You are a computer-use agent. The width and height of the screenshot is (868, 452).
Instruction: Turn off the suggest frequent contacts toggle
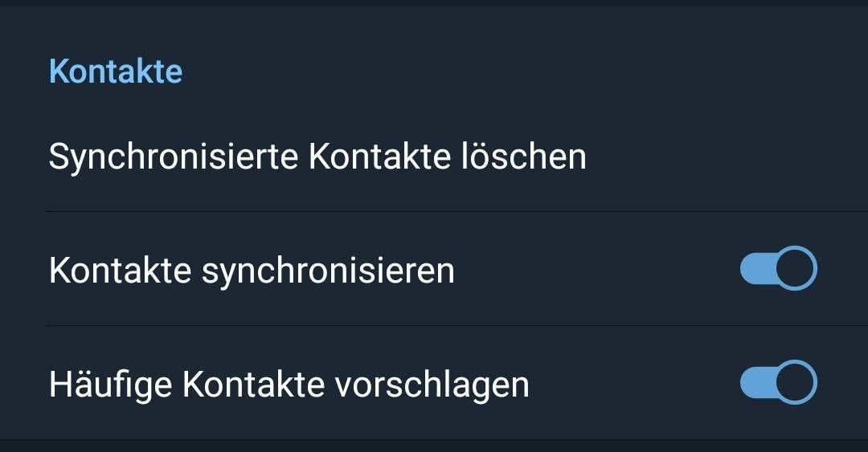pyautogui.click(x=778, y=382)
